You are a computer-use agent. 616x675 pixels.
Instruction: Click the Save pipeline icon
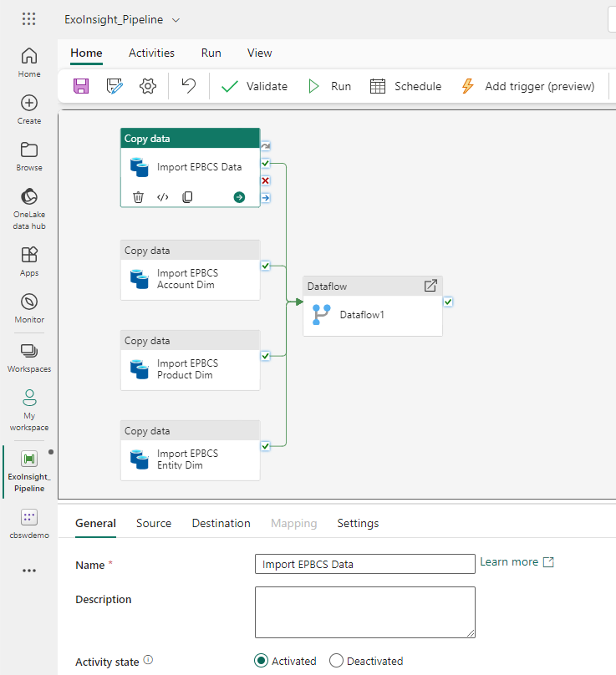(x=81, y=86)
